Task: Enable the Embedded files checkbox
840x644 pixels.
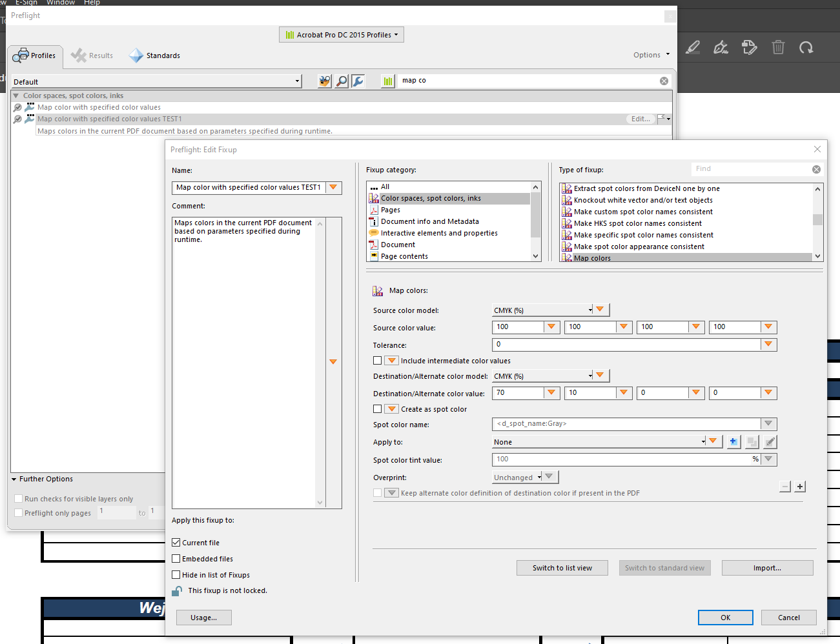Action: coord(176,559)
